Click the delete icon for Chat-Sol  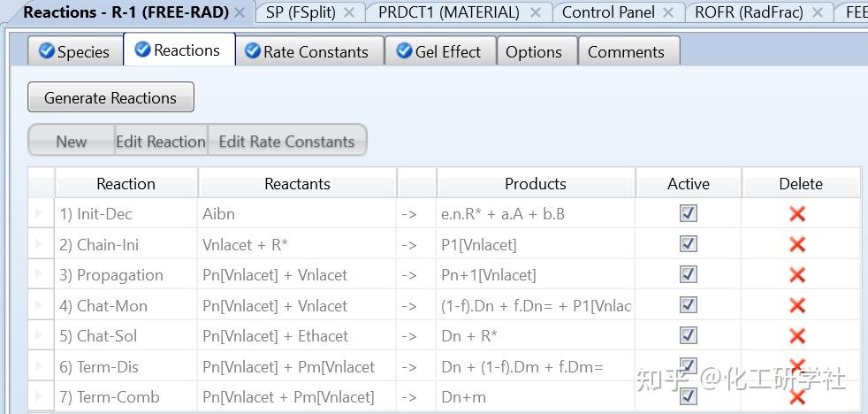pos(797,336)
